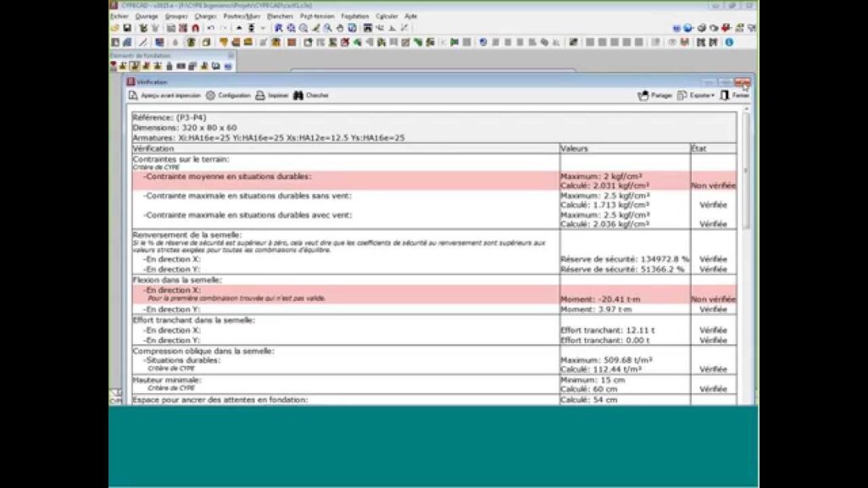Open the Fondation menu

(355, 16)
